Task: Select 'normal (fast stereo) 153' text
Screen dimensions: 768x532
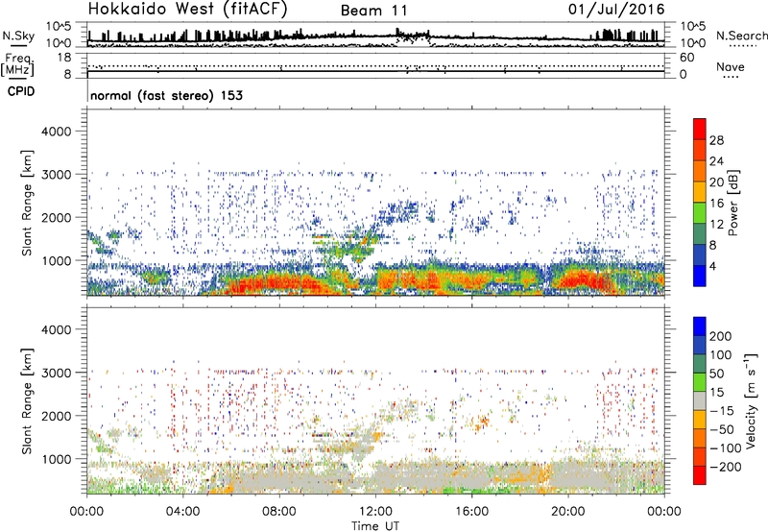Action: 166,95
